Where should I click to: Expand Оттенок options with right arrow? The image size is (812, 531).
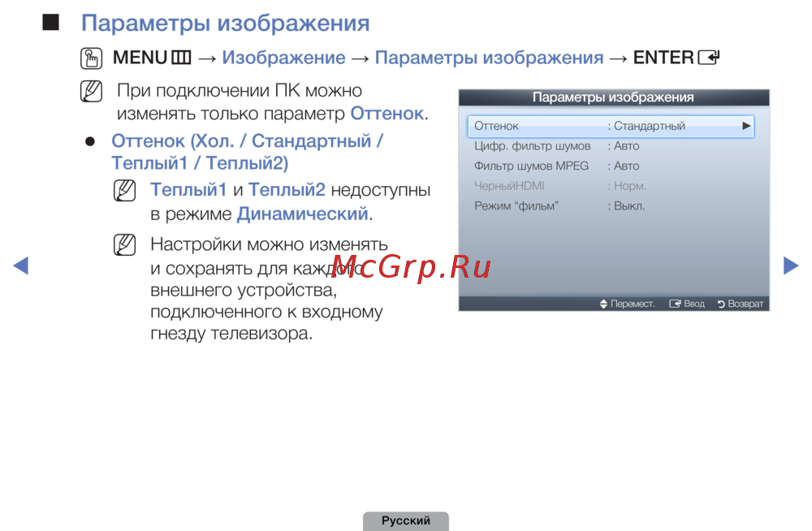pyautogui.click(x=745, y=127)
